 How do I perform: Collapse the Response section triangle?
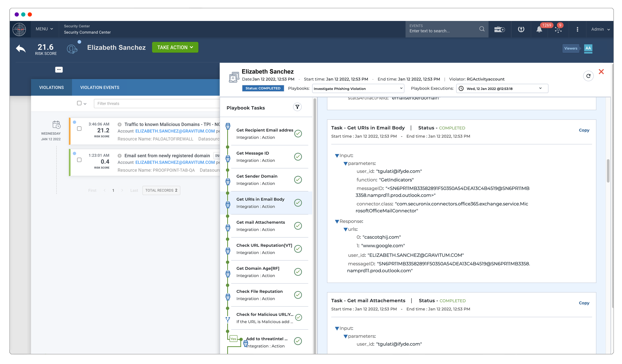[337, 222]
